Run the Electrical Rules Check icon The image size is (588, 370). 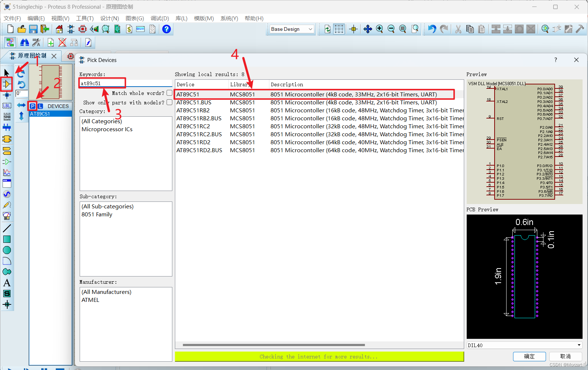(88, 43)
